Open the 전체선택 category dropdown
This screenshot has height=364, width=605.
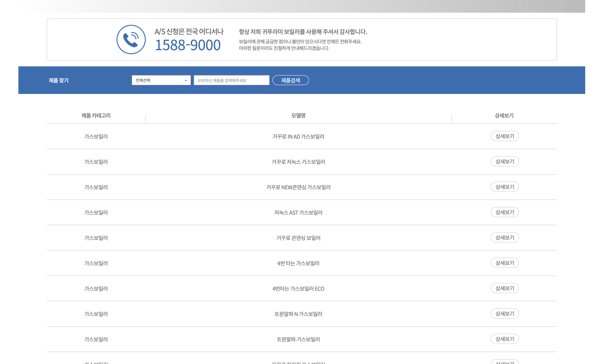click(x=161, y=80)
